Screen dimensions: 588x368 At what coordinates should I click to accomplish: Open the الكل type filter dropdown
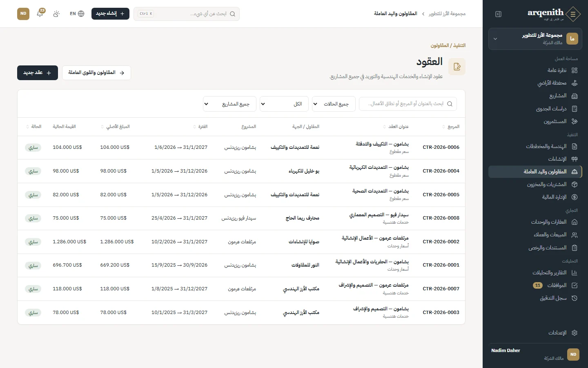tap(284, 104)
